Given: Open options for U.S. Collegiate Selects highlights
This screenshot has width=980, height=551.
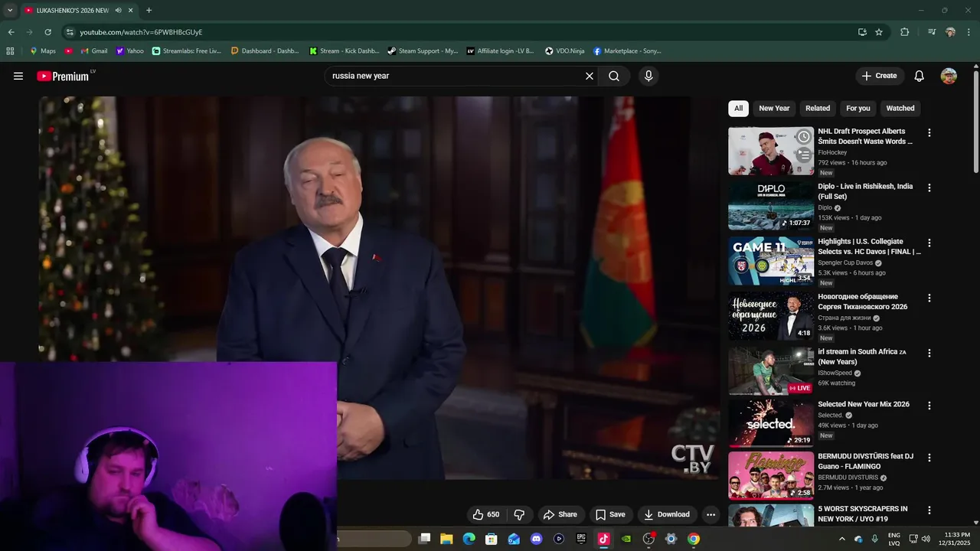Looking at the screenshot, I should coord(929,243).
